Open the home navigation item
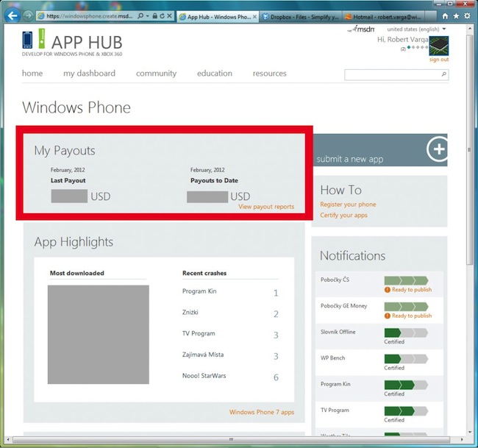 point(32,73)
